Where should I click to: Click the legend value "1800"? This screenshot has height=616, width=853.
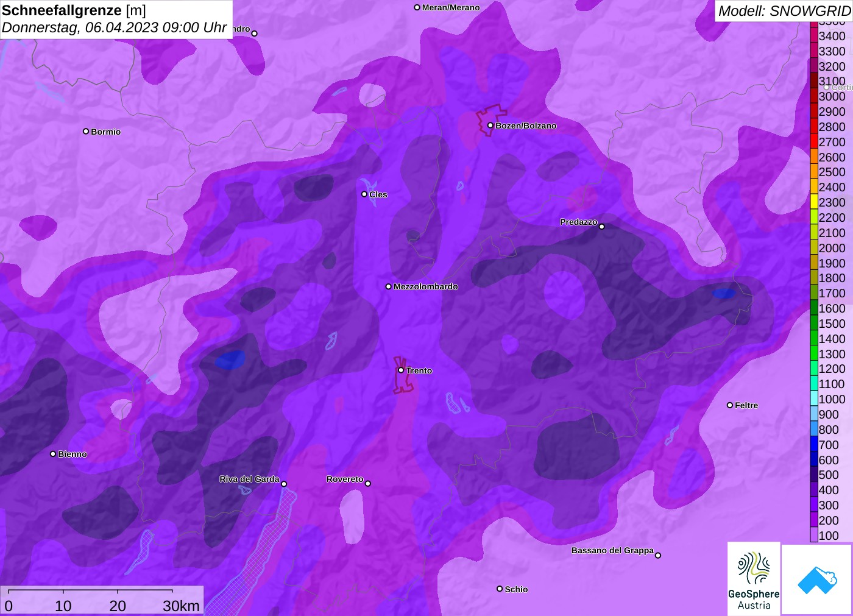tap(832, 278)
